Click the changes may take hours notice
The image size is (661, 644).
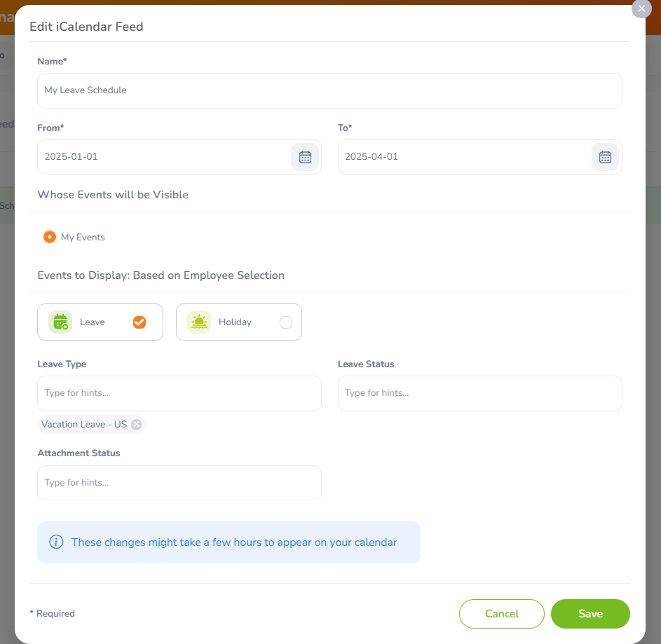(x=229, y=542)
